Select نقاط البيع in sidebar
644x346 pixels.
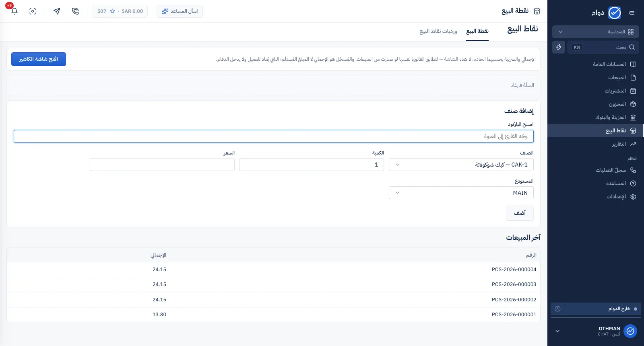596,131
